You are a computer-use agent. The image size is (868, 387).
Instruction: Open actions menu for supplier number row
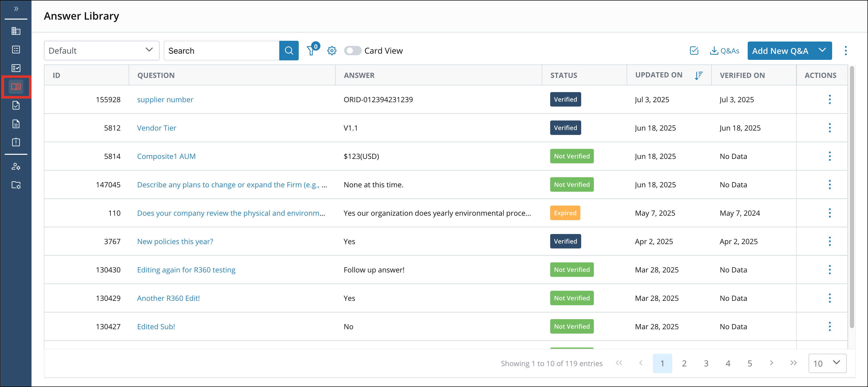830,99
